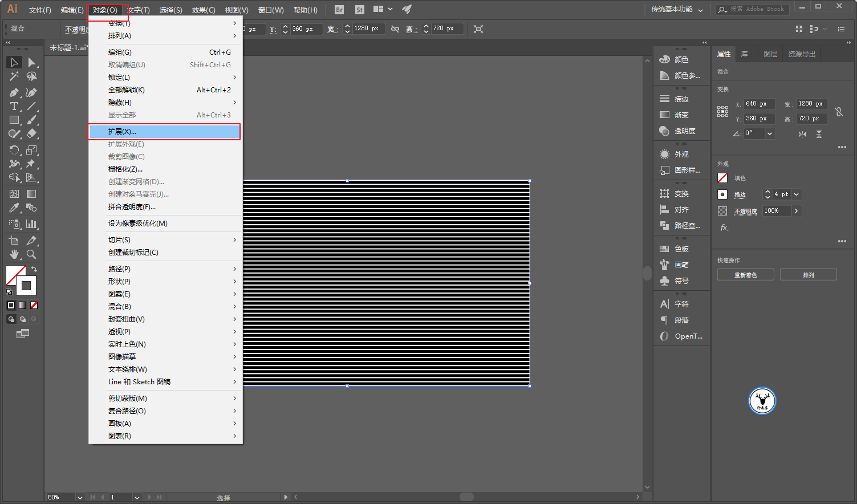This screenshot has width=857, height=504.
Task: Activate the Rotate tool
Action: tap(14, 150)
